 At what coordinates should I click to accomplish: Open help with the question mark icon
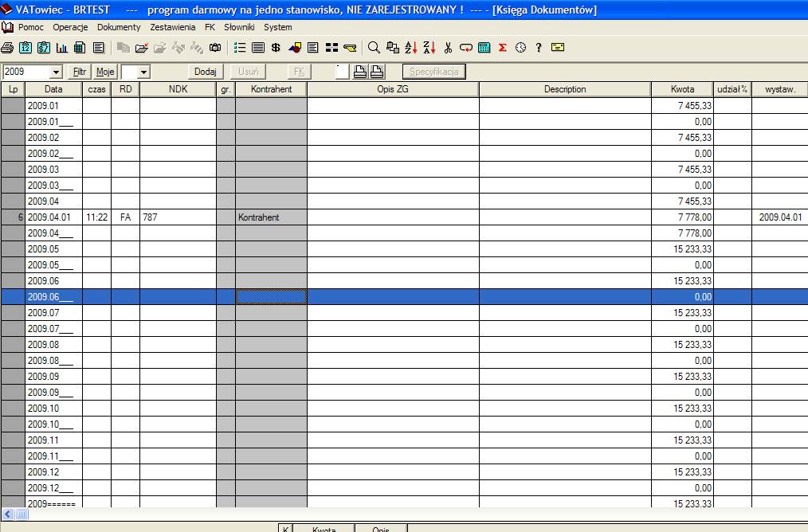tap(539, 48)
